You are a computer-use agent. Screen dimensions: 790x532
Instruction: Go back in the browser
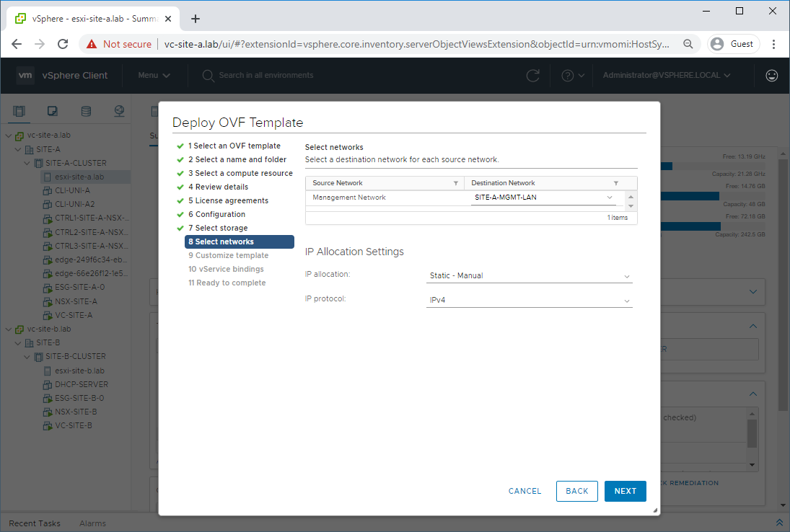point(17,44)
